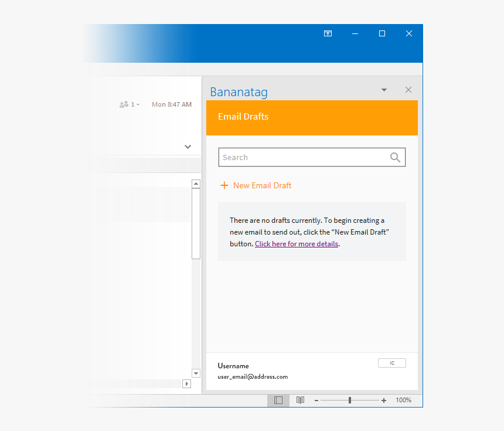Click the orange plus icon
The image size is (504, 431).
[x=224, y=185]
